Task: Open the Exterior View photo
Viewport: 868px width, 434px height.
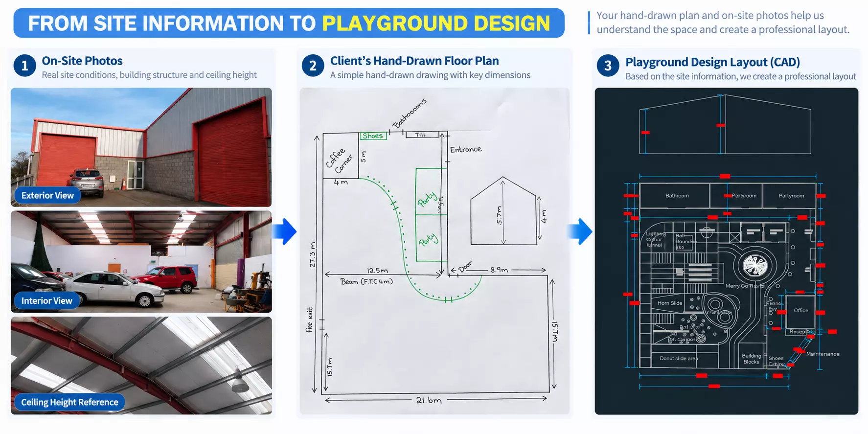Action: [141, 147]
